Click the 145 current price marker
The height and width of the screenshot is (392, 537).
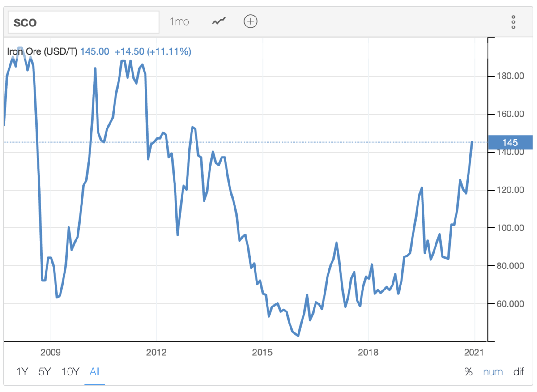510,142
